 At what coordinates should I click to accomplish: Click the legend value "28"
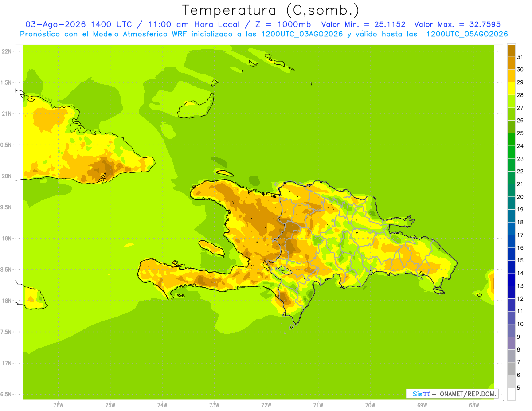pos(520,95)
